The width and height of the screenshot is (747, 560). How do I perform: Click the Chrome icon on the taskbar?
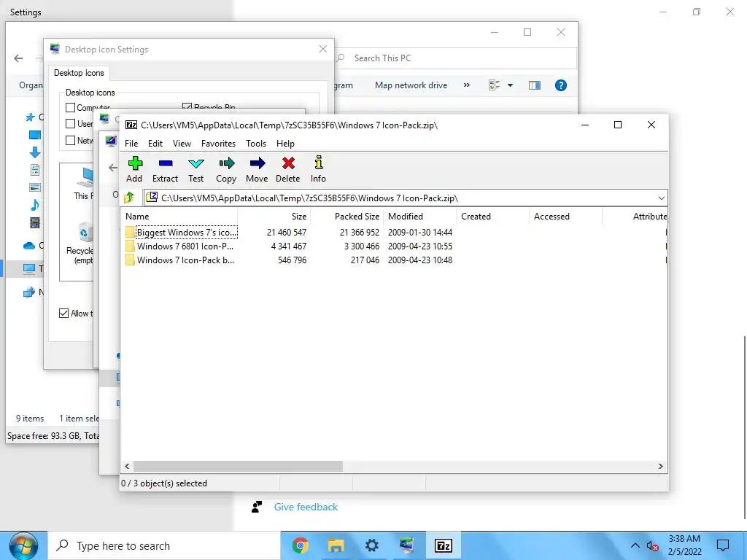pyautogui.click(x=300, y=545)
